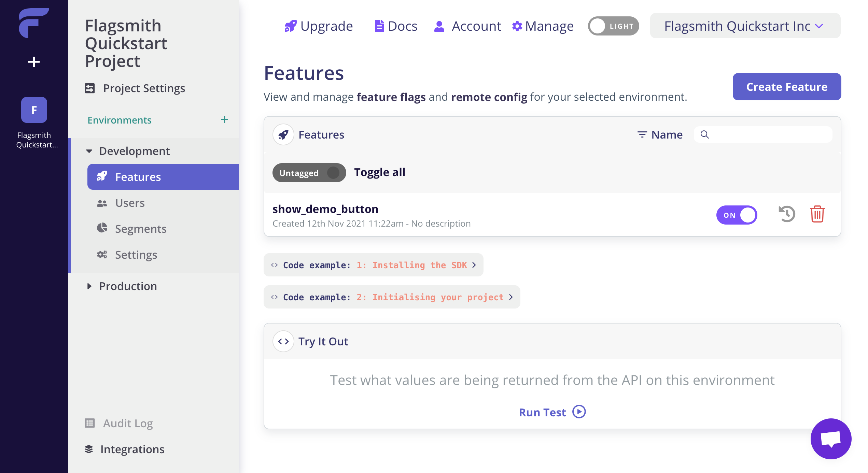Collapse the Development environment
The image size is (868, 473).
point(89,151)
